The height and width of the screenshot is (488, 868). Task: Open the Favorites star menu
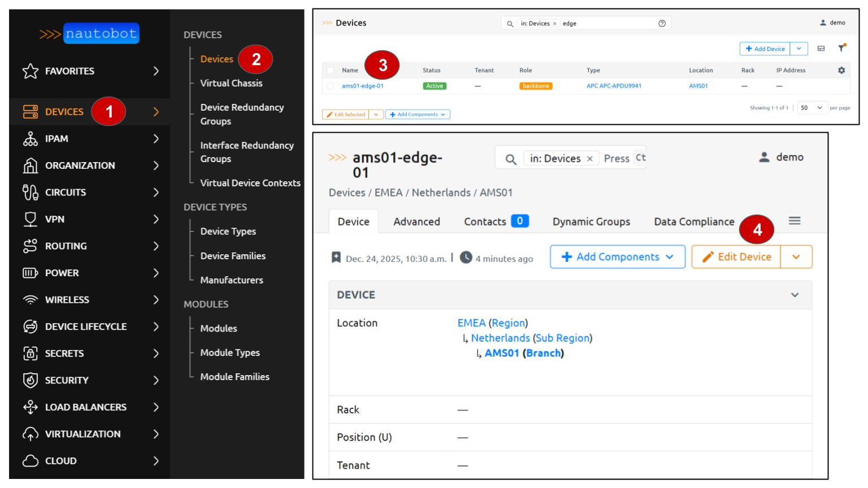pos(31,71)
